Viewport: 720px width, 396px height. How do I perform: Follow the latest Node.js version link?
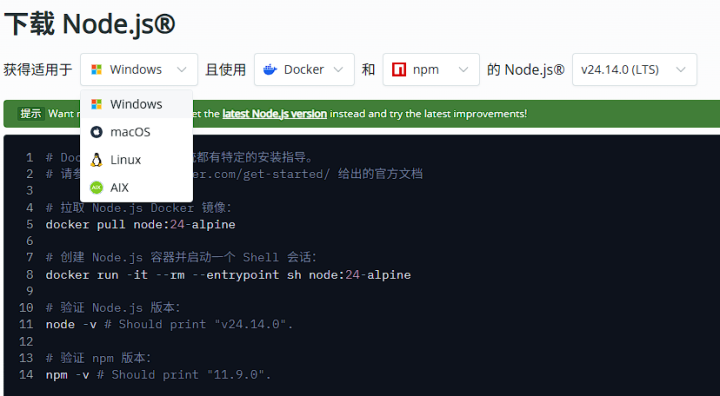pos(275,113)
